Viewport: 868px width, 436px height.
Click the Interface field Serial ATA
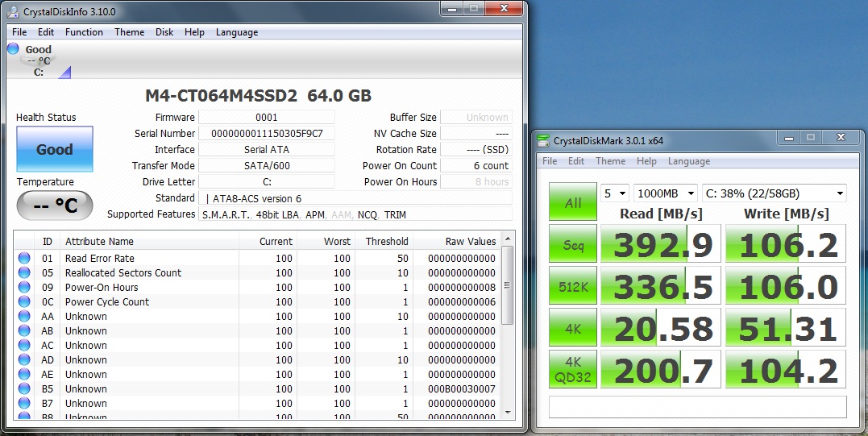pos(267,149)
